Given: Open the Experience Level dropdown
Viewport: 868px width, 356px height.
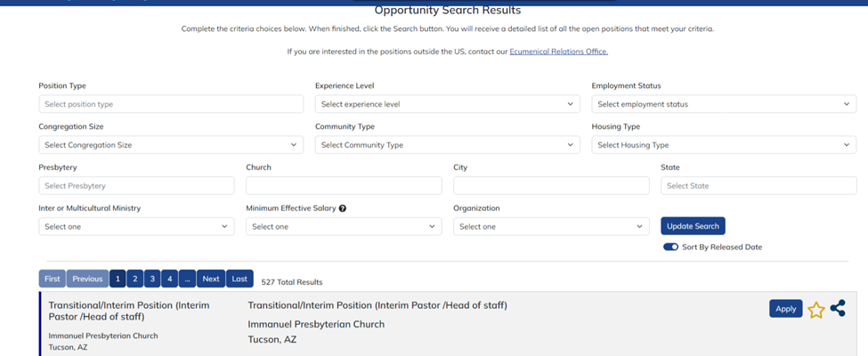Looking at the screenshot, I should (447, 104).
